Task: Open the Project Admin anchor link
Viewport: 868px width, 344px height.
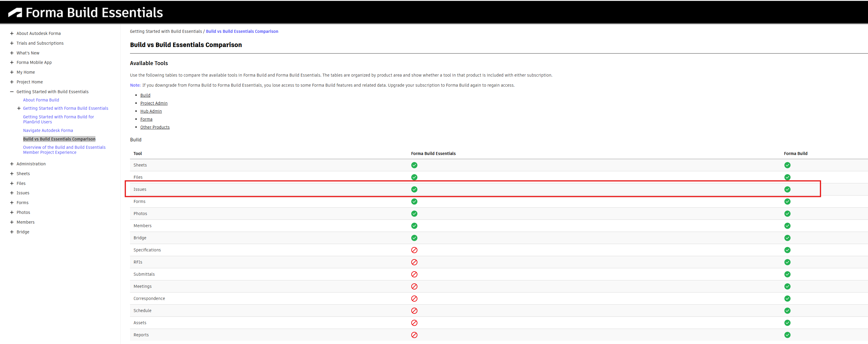Action: pyautogui.click(x=154, y=103)
